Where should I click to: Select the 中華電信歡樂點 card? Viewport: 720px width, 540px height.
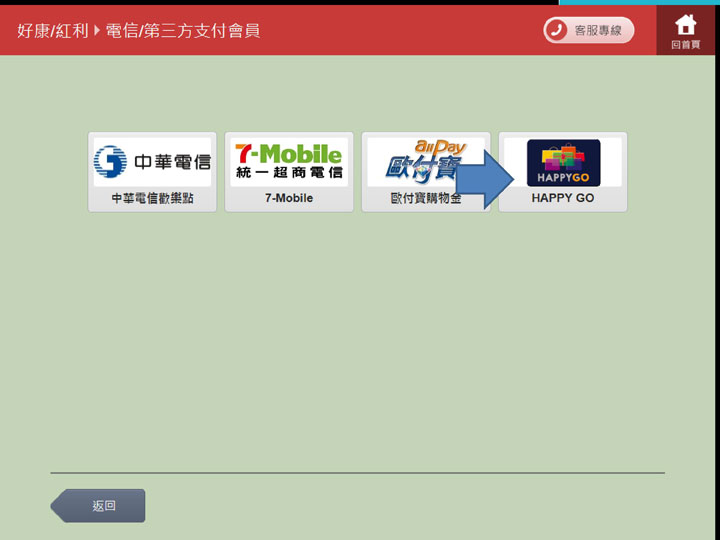[x=152, y=172]
